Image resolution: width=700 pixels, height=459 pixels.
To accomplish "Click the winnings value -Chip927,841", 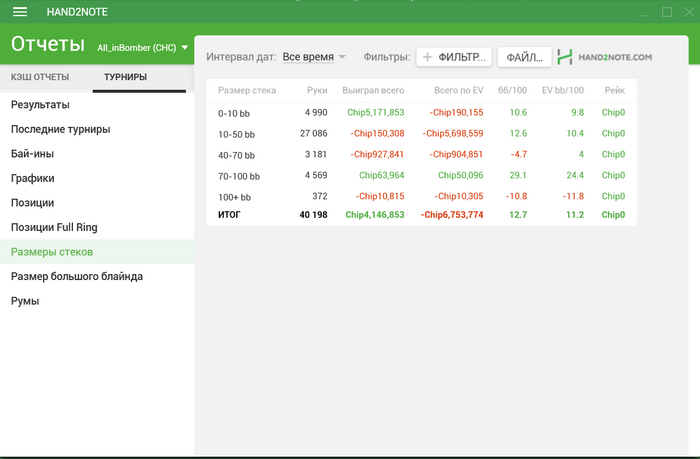I will (377, 154).
